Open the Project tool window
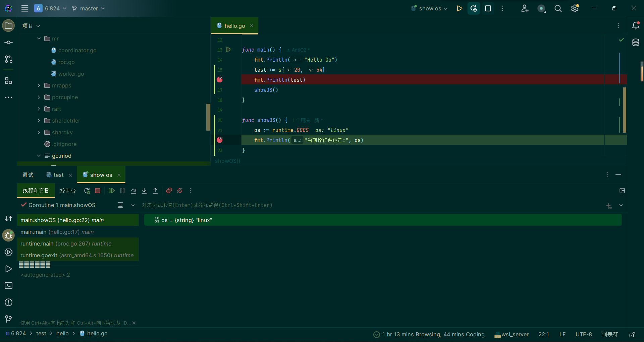Screen dimensions: 644x342 pos(8,26)
